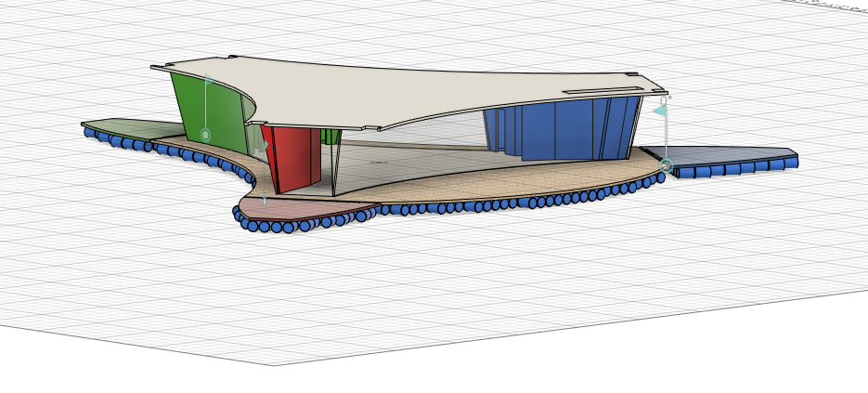Image resolution: width=868 pixels, height=393 pixels.
Task: Click the 0° angle handle above flag
Action: pos(665,98)
